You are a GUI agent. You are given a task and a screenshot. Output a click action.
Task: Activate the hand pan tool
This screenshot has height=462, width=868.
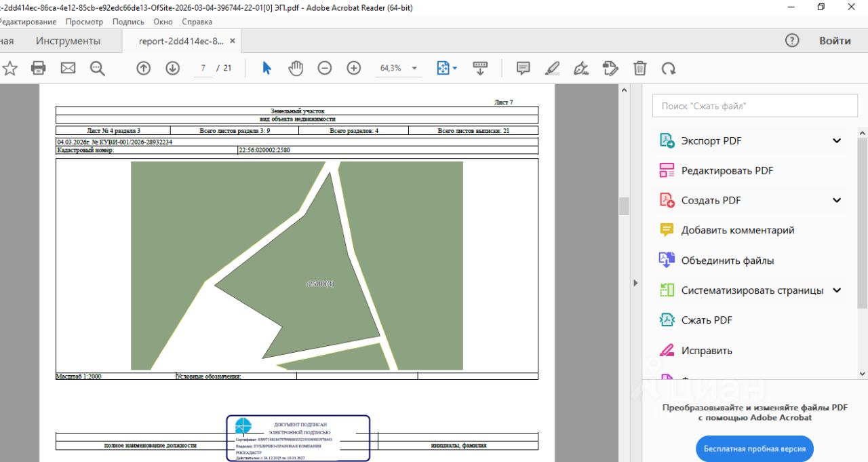296,68
